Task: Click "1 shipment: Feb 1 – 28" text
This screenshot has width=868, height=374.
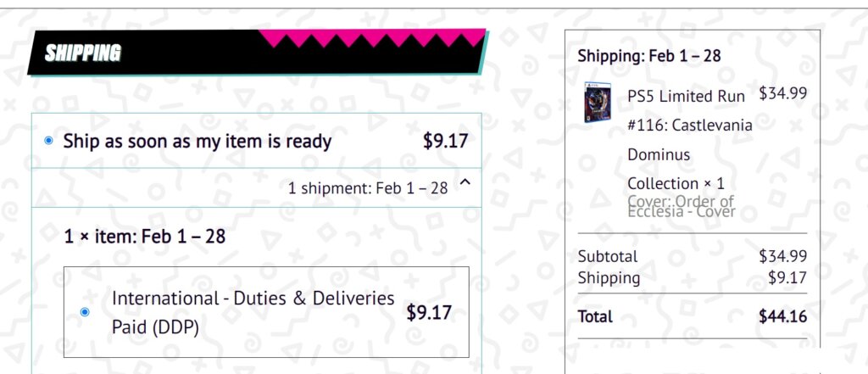Action: 368,188
